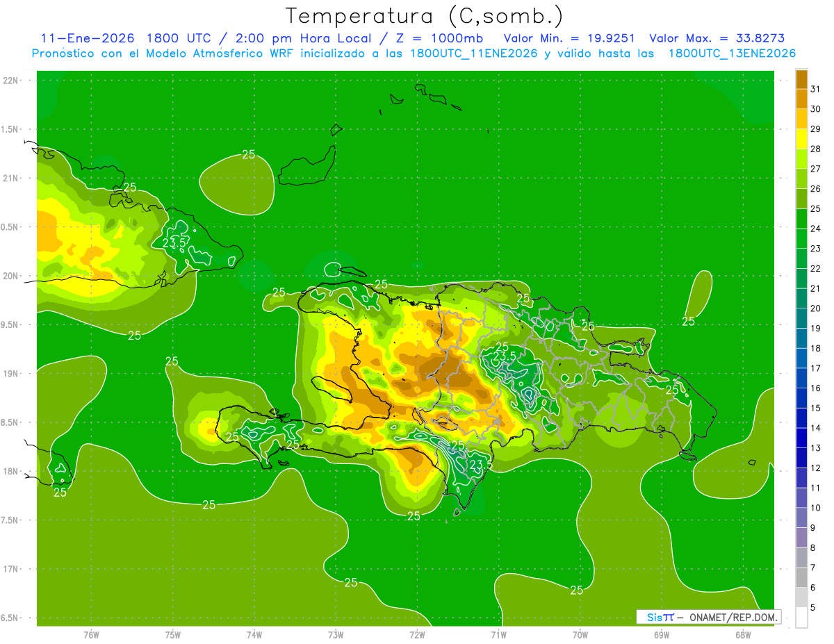834x644 pixels.
Task: Click the "69W" longitude axis label
Action: tap(662, 634)
